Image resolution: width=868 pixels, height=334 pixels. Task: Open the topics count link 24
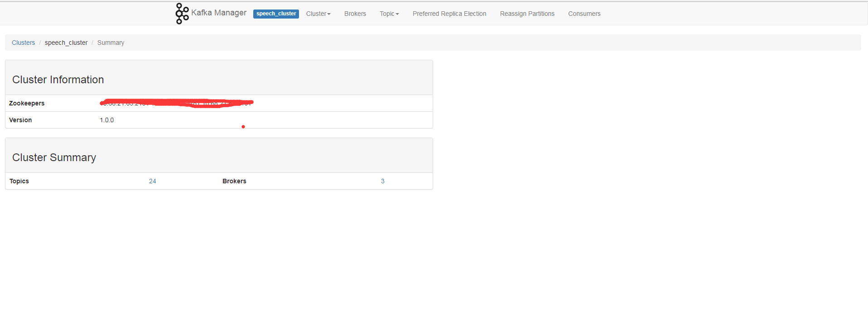click(153, 181)
